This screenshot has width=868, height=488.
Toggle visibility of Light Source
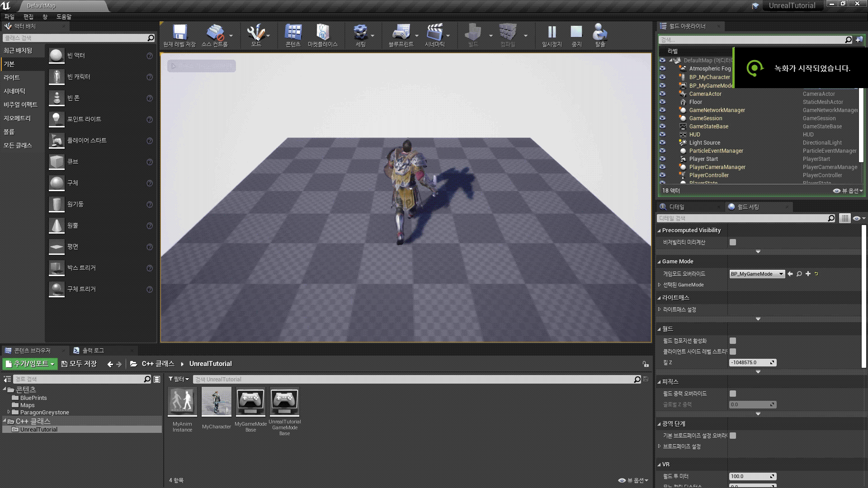point(662,143)
